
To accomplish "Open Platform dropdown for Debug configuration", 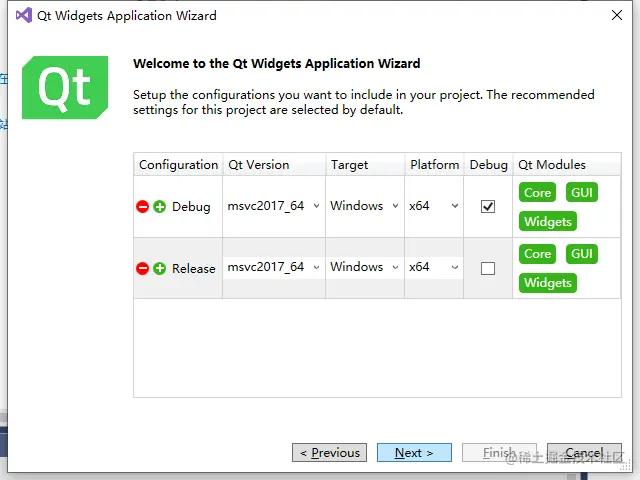I will point(434,206).
